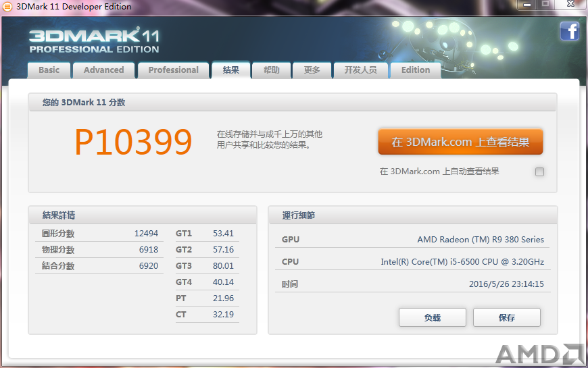This screenshot has width=588, height=368.
Task: Select the GT4 result 40.14
Action: click(223, 282)
